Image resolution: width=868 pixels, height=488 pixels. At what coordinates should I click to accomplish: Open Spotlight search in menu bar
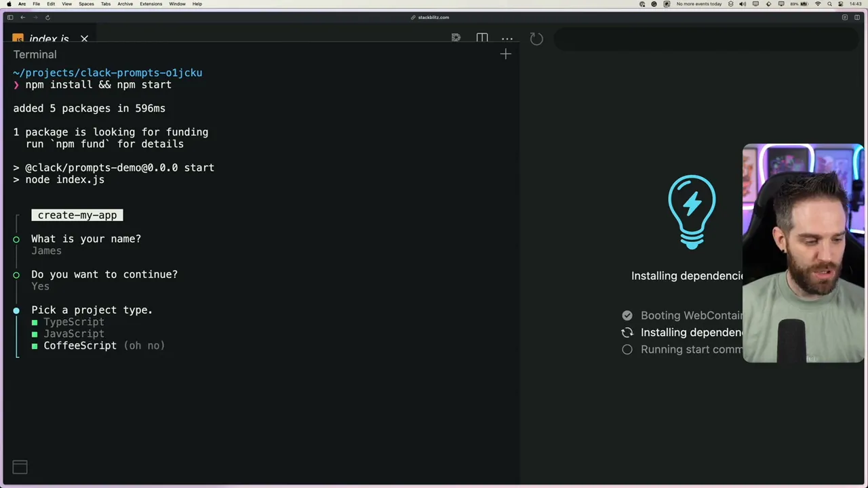[829, 4]
